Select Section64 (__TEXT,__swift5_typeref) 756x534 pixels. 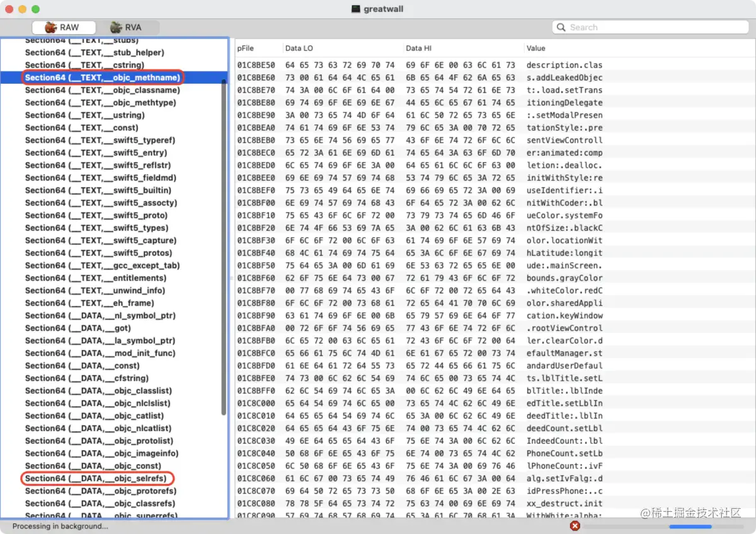pos(100,141)
